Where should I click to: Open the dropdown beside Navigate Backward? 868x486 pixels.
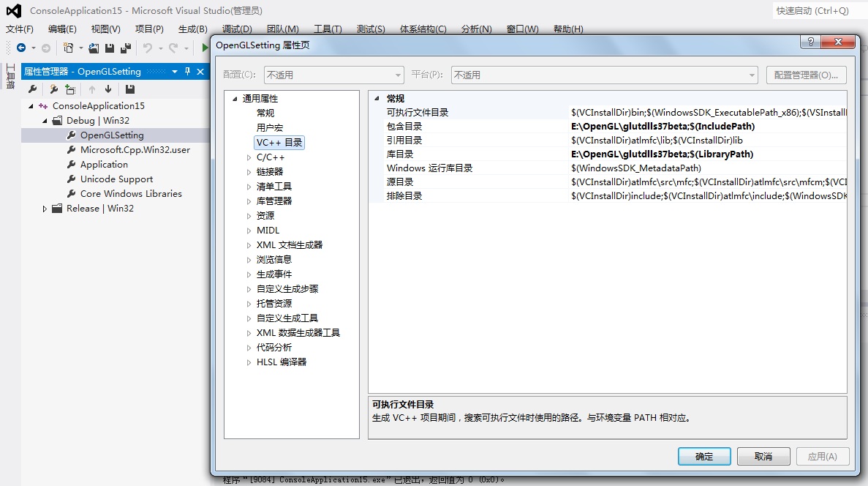pos(33,48)
